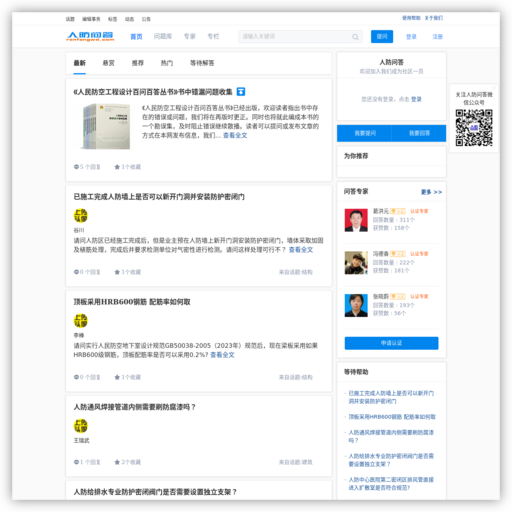Open question title 人防给排水专业防护密闭阀门

coord(155,492)
